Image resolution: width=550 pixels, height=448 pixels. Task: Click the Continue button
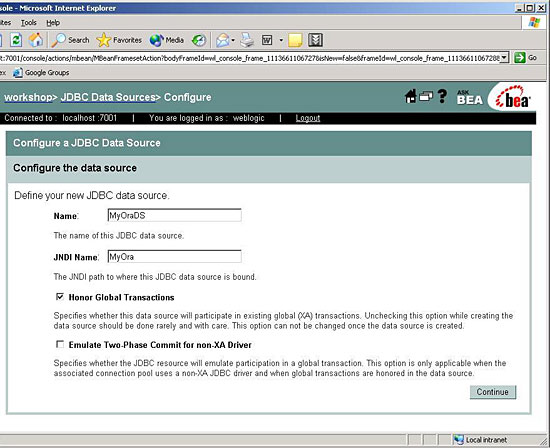coord(493,392)
